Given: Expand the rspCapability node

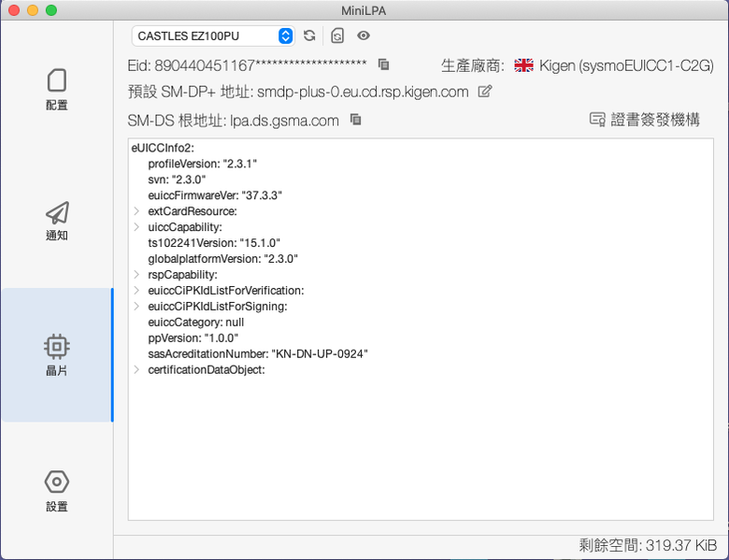Looking at the screenshot, I should (x=136, y=275).
